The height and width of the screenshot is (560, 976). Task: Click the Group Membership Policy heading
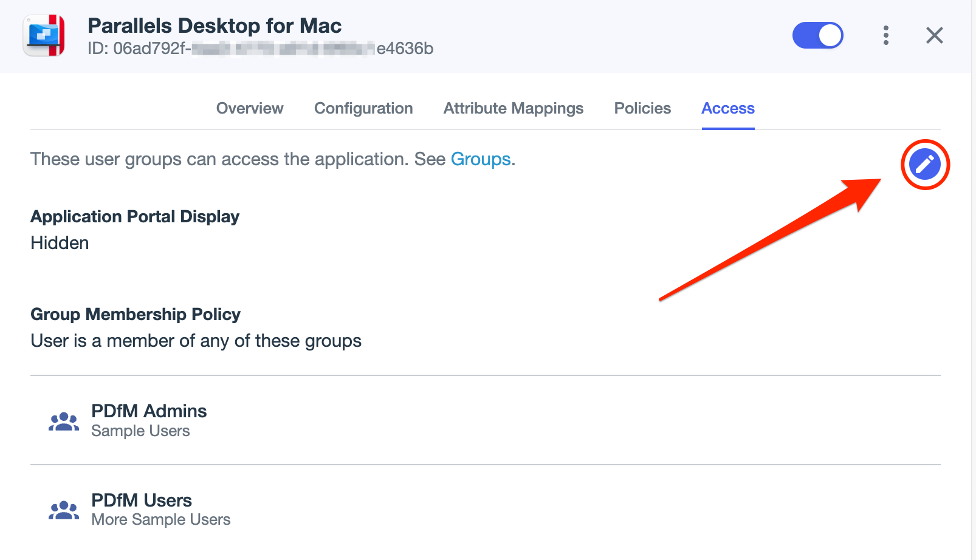136,315
